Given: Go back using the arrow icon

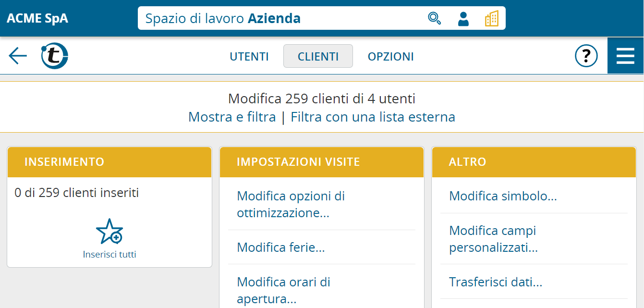Looking at the screenshot, I should click(18, 56).
